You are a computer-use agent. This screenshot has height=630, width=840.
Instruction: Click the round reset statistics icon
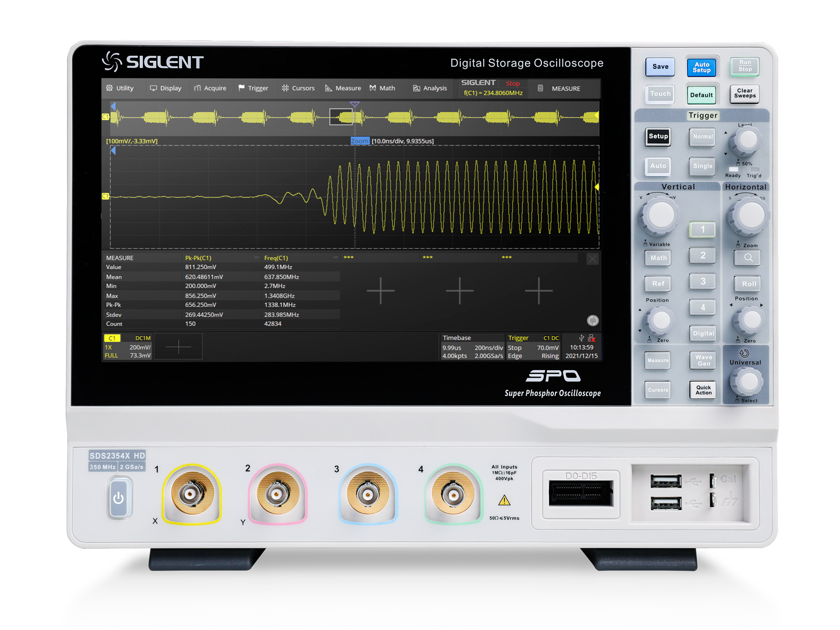pos(593,321)
